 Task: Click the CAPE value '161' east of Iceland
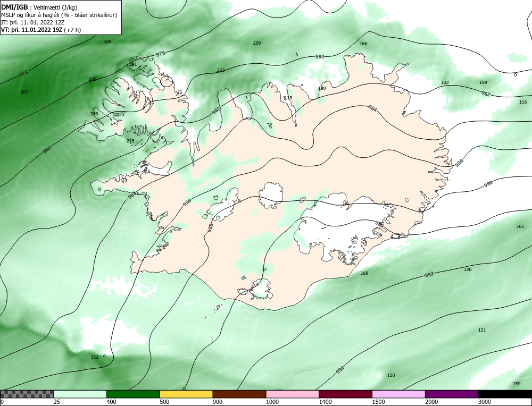tap(520, 227)
